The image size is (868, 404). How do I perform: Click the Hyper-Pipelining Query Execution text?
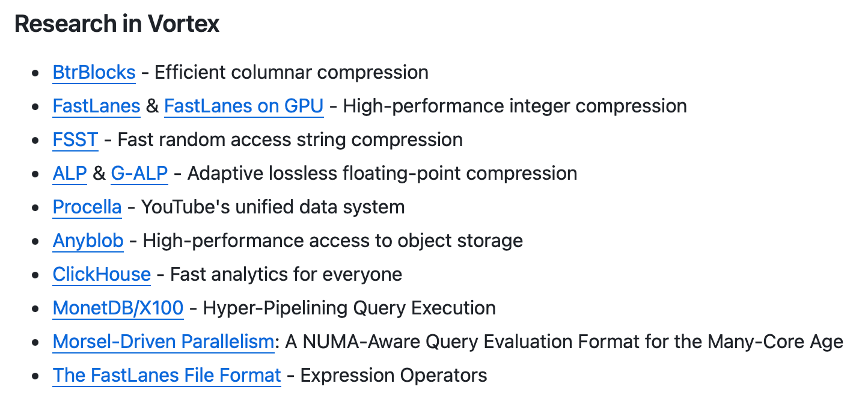[x=349, y=308]
